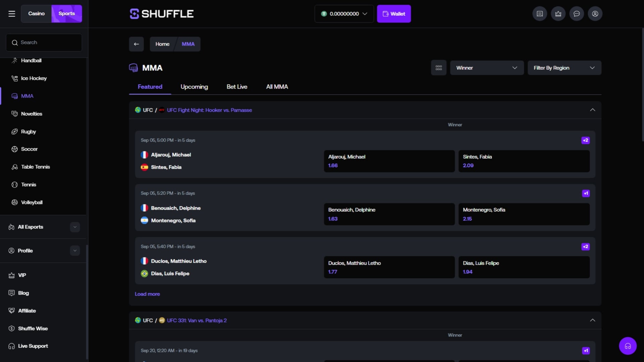The height and width of the screenshot is (362, 644).
Task: Bet on Aljarouj, Michael at 1.66
Action: (x=389, y=161)
